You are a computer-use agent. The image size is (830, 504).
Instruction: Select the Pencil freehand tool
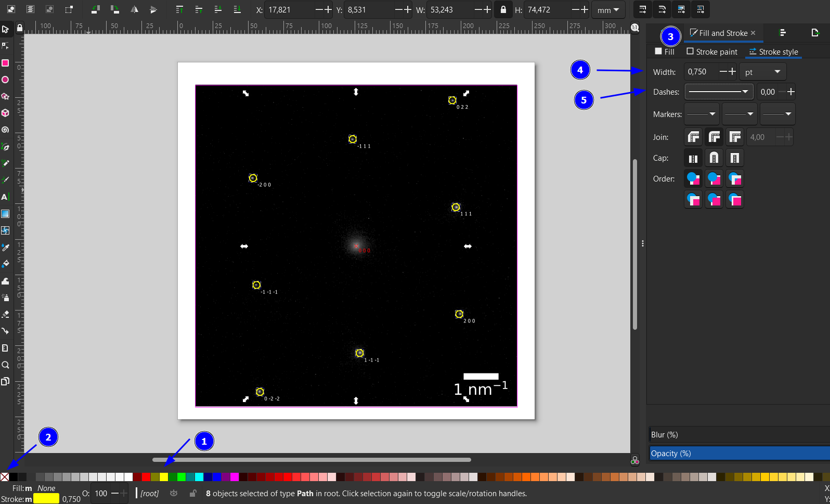tap(5, 163)
